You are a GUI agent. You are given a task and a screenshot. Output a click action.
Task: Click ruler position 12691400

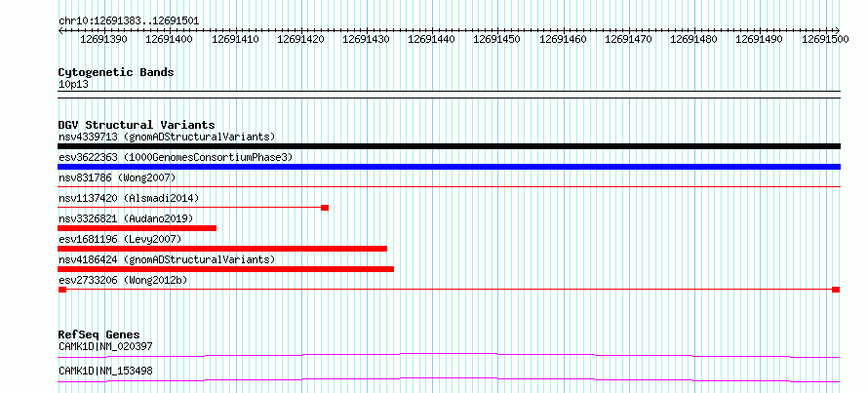pyautogui.click(x=169, y=39)
